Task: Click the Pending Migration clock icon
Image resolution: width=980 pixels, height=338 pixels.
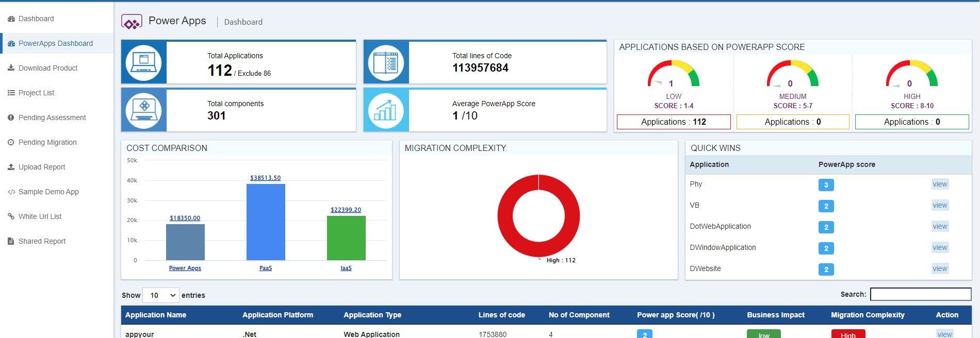Action: pyautogui.click(x=11, y=142)
